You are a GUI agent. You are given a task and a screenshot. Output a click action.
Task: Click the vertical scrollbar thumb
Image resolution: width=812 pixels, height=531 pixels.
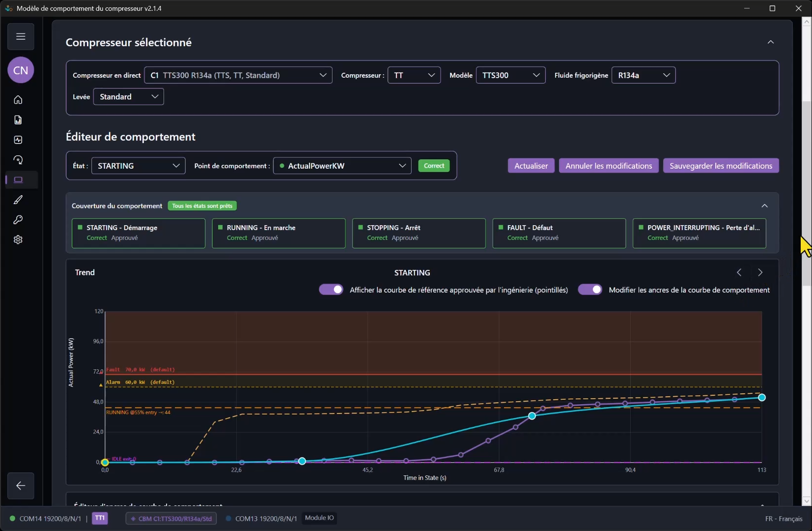[x=807, y=193]
